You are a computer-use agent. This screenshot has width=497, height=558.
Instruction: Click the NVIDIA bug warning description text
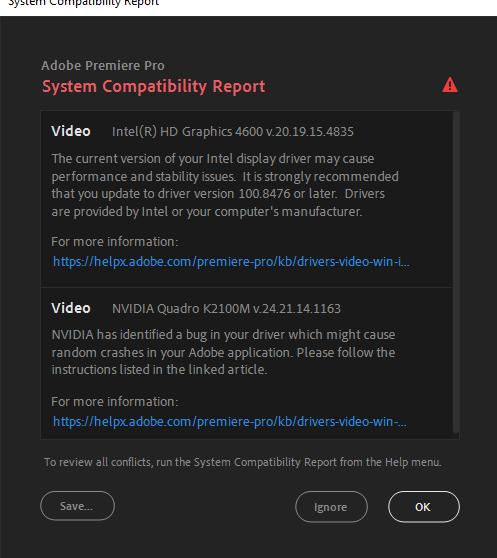(223, 352)
